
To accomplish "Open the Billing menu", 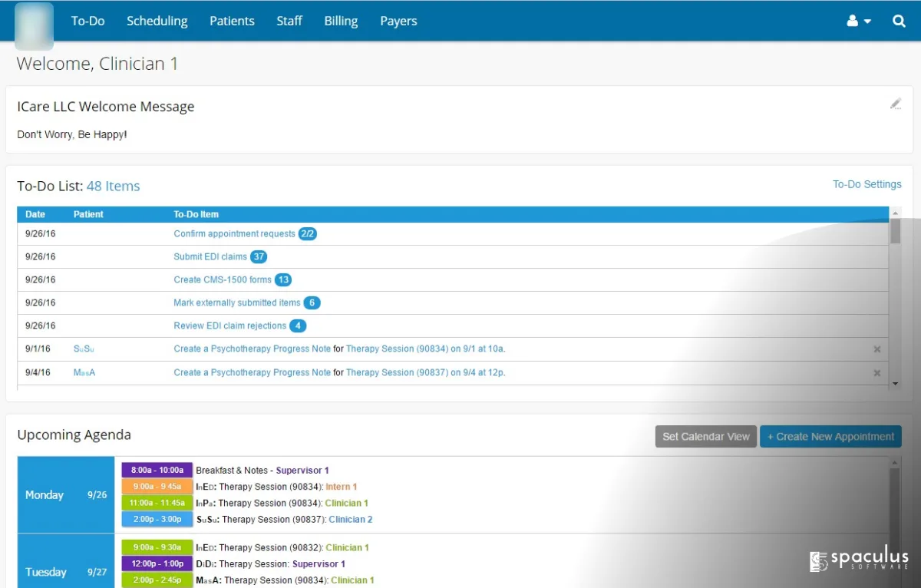I will pos(341,21).
